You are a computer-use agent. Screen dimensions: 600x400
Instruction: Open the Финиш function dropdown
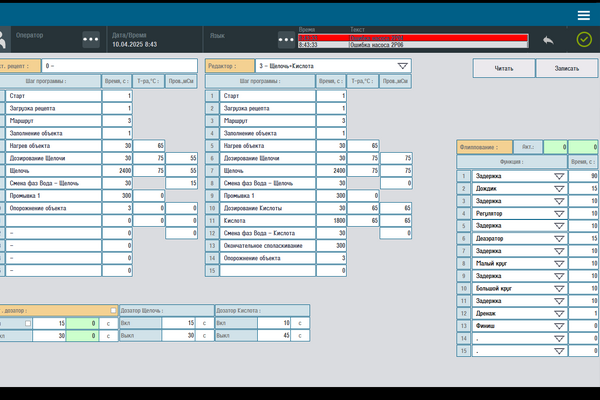point(559,327)
